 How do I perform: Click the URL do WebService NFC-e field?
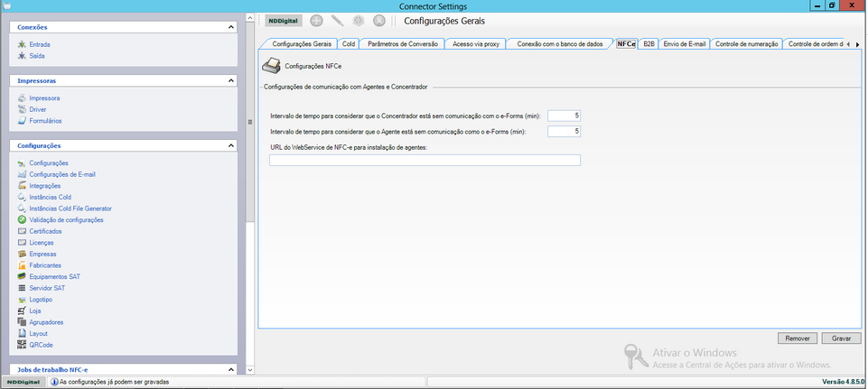point(425,161)
